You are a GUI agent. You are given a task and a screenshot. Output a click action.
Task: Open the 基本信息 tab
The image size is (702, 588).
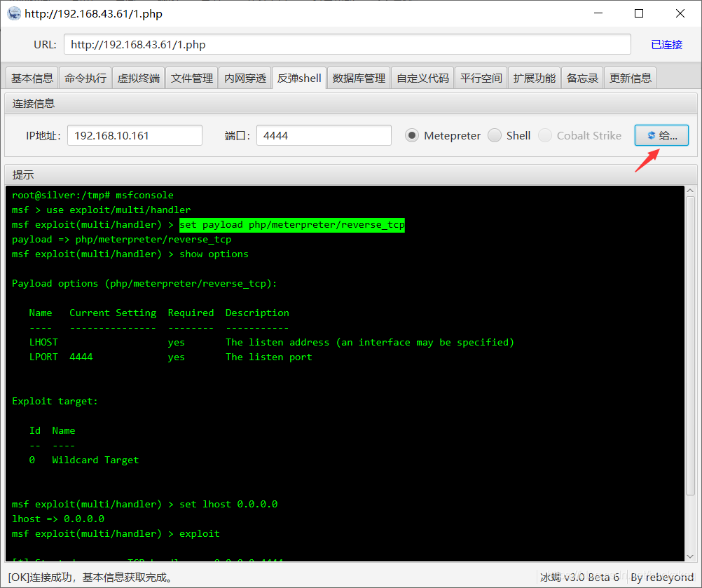pyautogui.click(x=32, y=78)
